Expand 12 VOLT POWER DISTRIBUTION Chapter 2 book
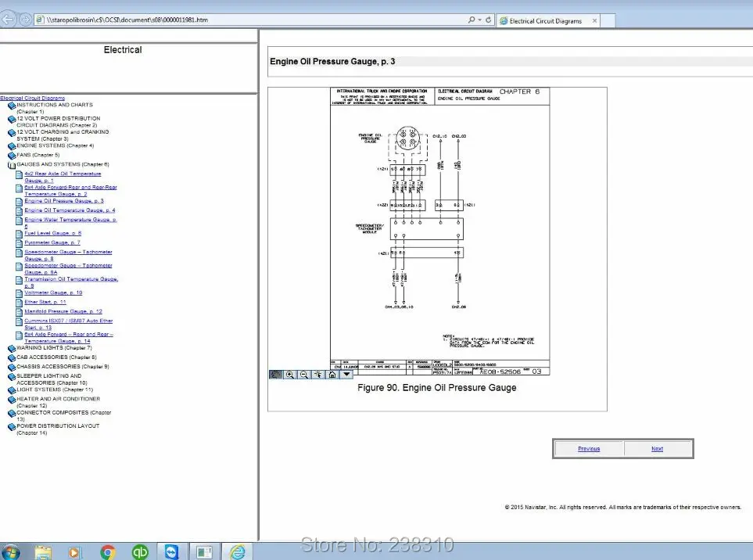 (12, 120)
